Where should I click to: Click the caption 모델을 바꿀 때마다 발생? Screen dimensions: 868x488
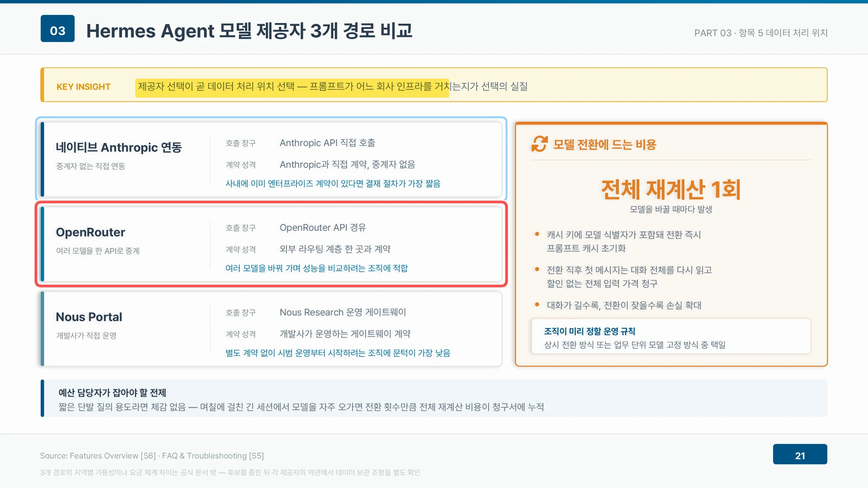(671, 209)
